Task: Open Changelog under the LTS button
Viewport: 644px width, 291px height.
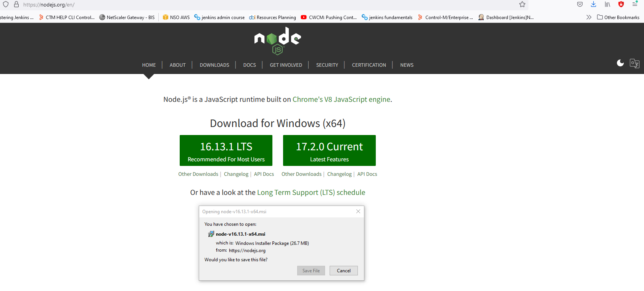Action: pyautogui.click(x=236, y=174)
